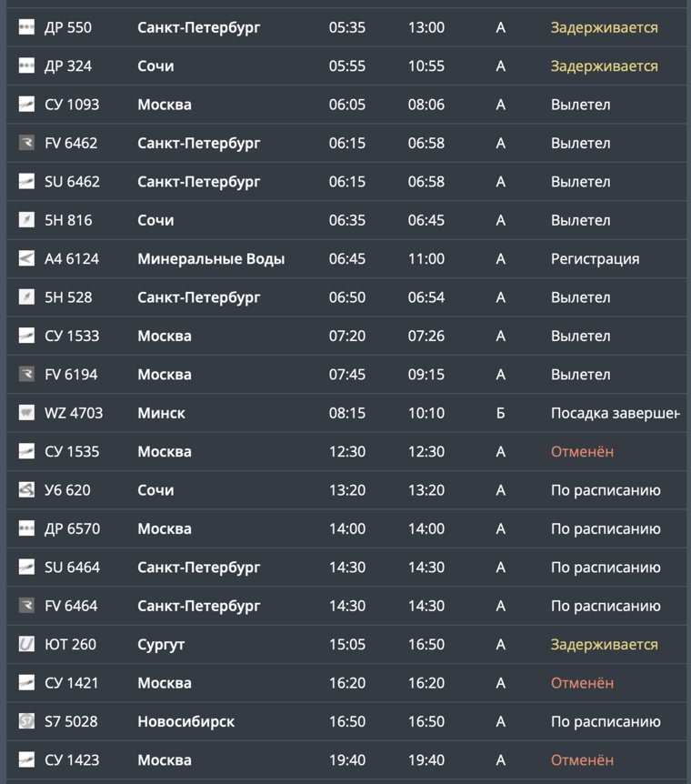
Task: Click the S7 logo beside S7 5028
Action: 26,722
